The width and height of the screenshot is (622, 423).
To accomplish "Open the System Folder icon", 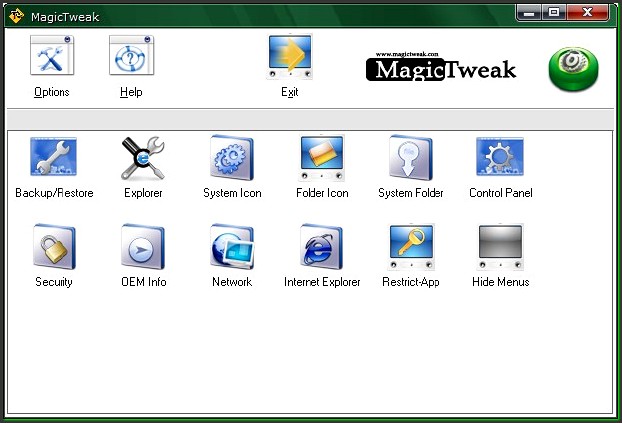I will pos(411,158).
